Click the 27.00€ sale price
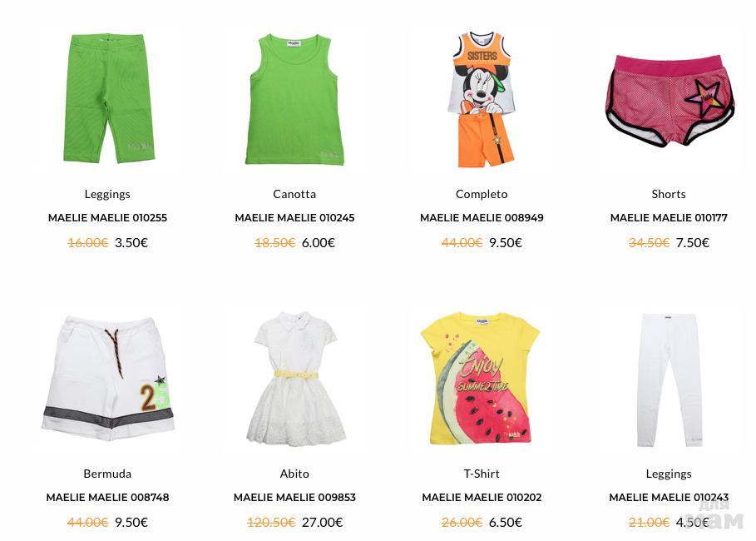The image size is (756, 541). point(322,522)
